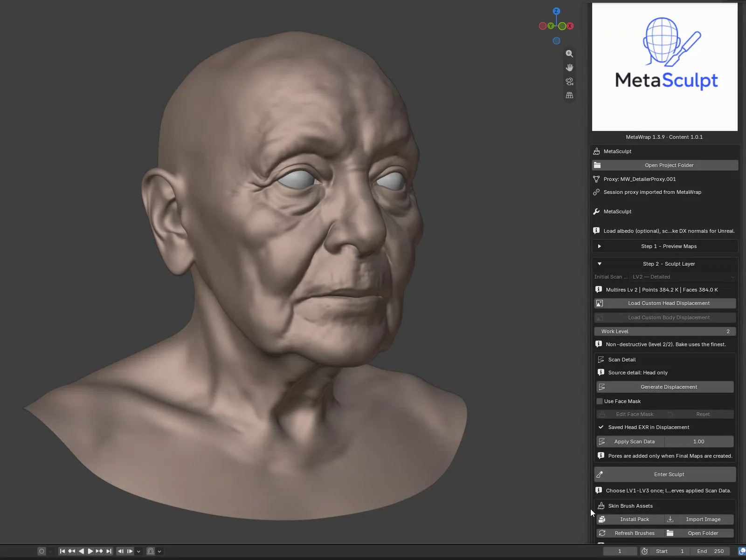This screenshot has width=746, height=560.
Task: Click Load Custom Head Displacement button
Action: click(665, 303)
